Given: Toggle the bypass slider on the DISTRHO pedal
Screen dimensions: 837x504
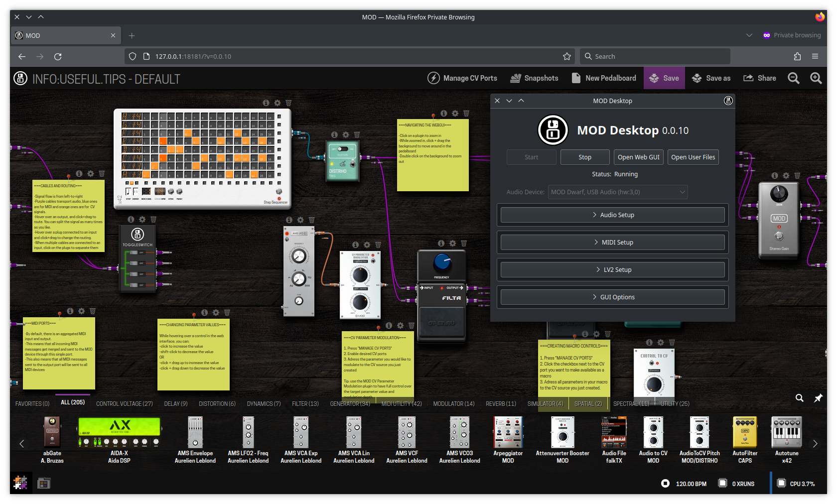Looking at the screenshot, I should 343,149.
